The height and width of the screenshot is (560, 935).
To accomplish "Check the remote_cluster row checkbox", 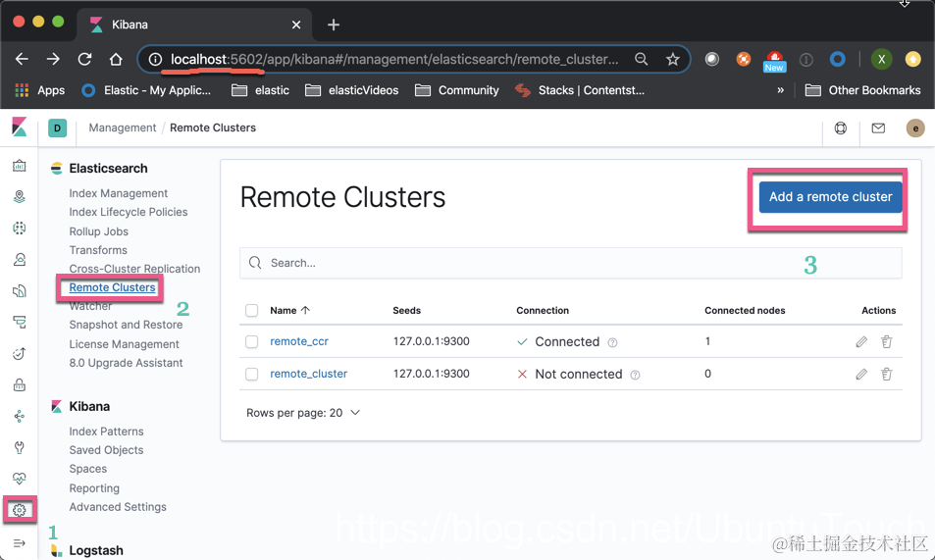I will 251,374.
